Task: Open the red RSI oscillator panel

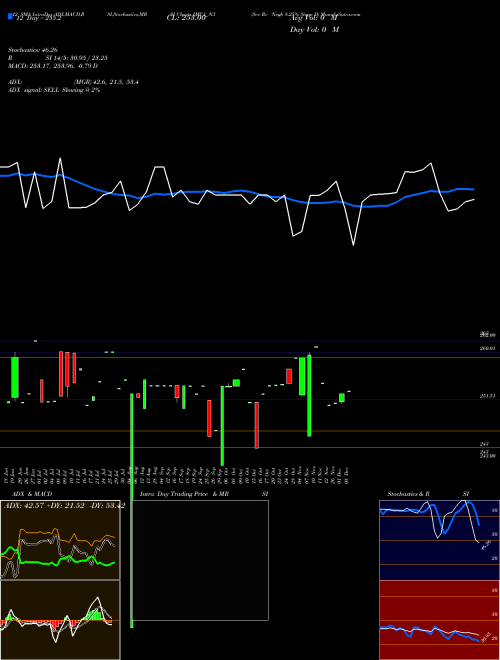Action: click(439, 620)
